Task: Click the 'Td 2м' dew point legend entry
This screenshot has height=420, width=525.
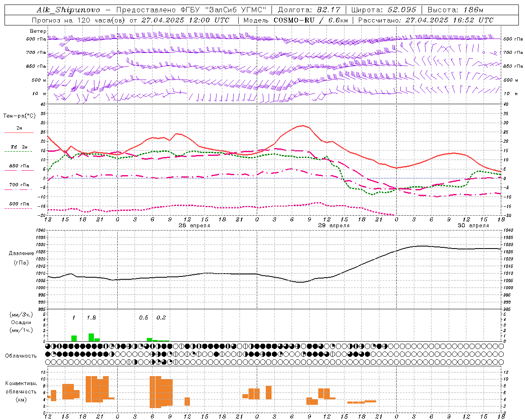Action: pos(19,147)
